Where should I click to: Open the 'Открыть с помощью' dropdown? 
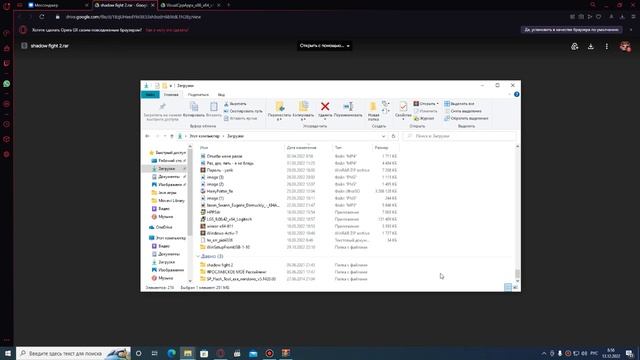[324, 46]
